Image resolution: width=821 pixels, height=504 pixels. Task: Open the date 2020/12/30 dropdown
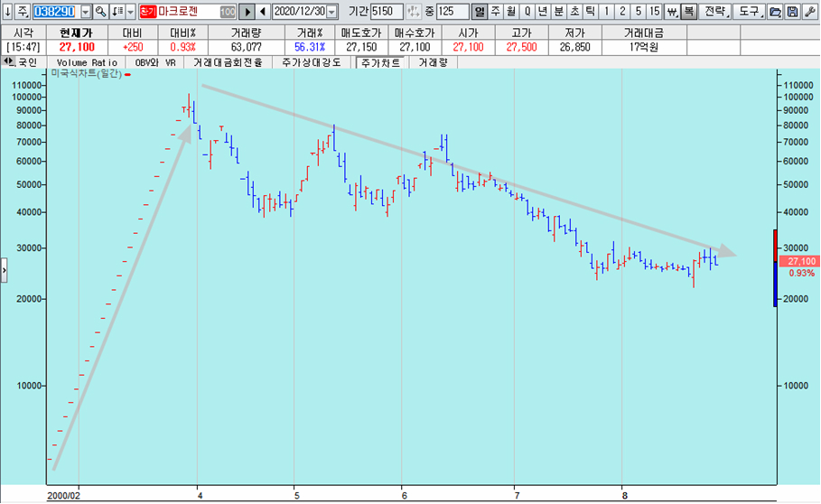(x=331, y=12)
